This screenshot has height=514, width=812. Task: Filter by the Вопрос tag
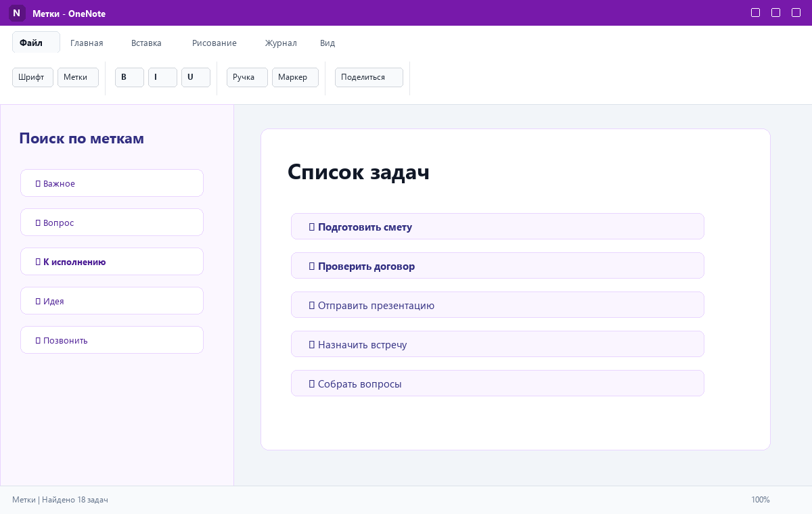(112, 223)
